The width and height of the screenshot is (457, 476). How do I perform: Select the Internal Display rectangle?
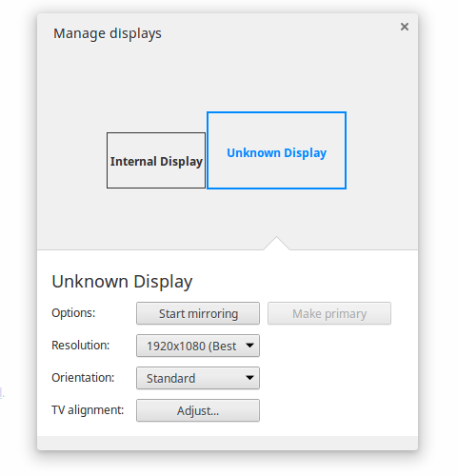point(156,160)
